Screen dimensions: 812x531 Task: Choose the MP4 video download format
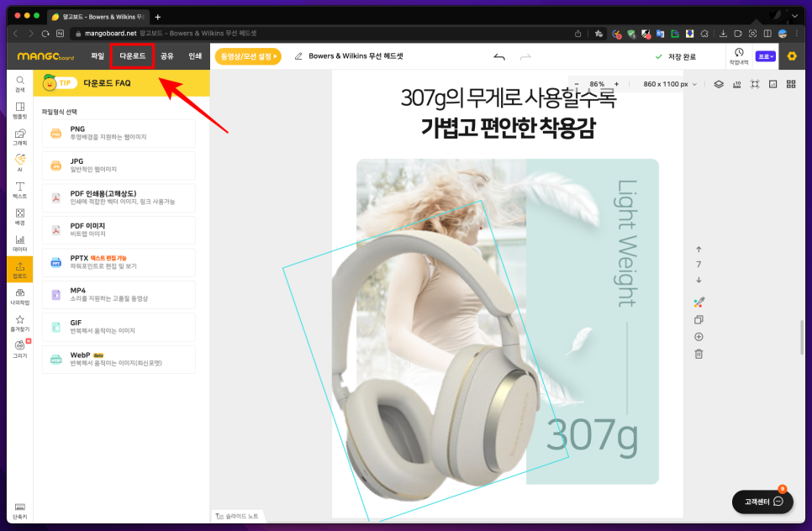pyautogui.click(x=119, y=295)
